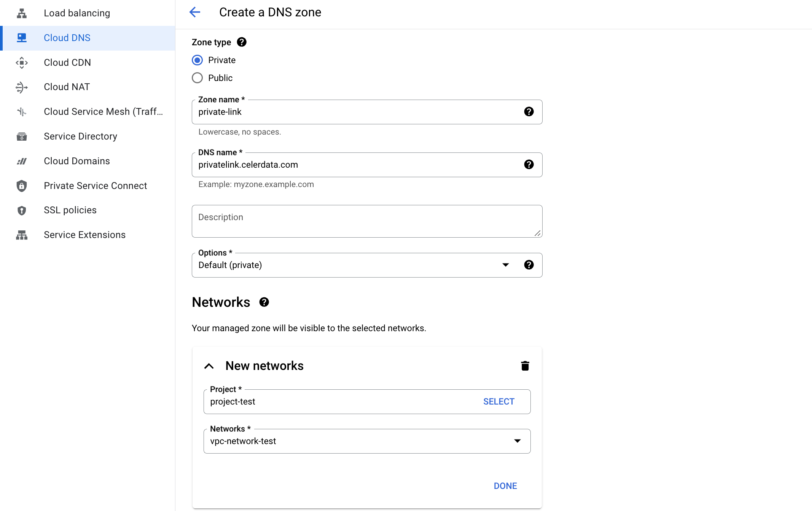This screenshot has height=511, width=812.
Task: Go to Load balancing in sidebar
Action: (x=77, y=13)
